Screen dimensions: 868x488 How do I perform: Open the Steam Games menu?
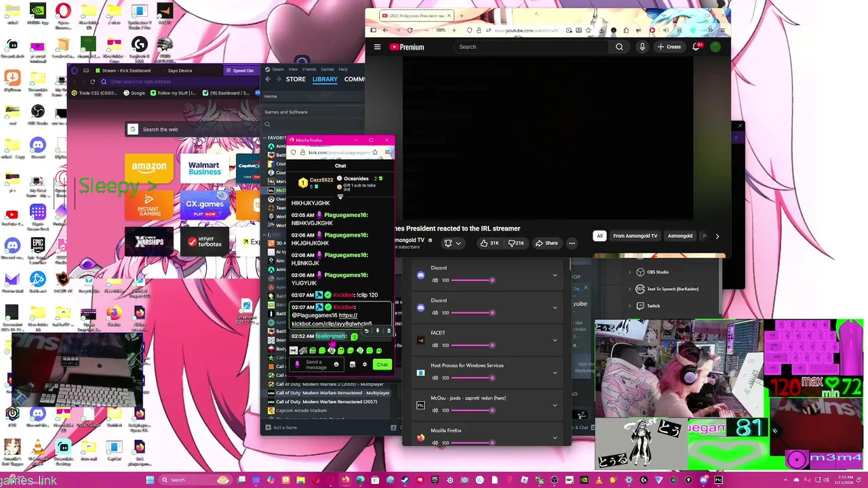(x=328, y=69)
